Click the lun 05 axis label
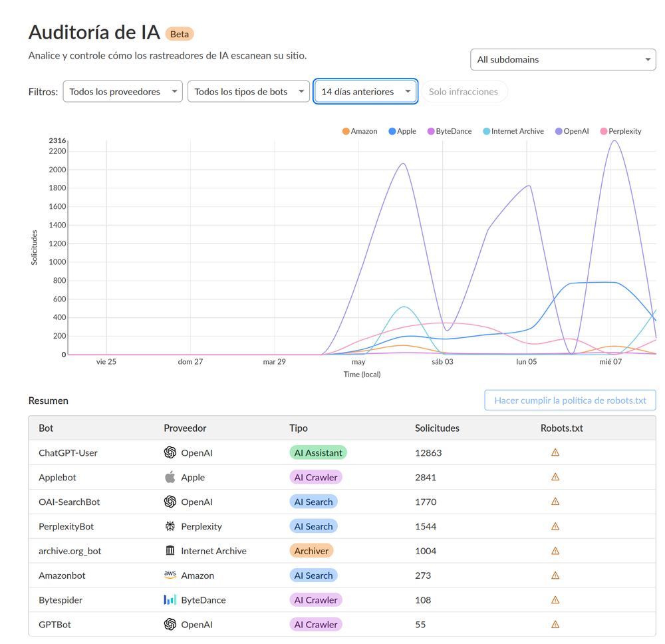Viewport: 665px width, 644px height. 526,361
